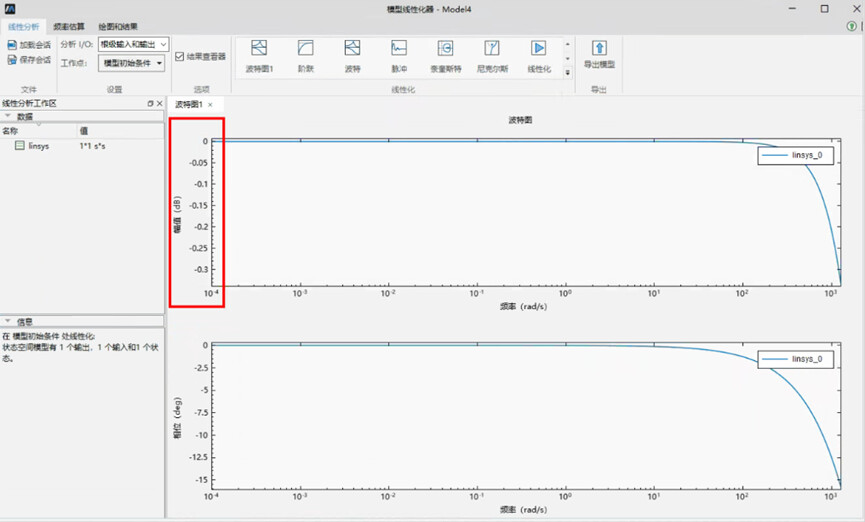Image resolution: width=865 pixels, height=522 pixels.
Task: Click the 保存会话 save session icon
Action: coord(12,60)
